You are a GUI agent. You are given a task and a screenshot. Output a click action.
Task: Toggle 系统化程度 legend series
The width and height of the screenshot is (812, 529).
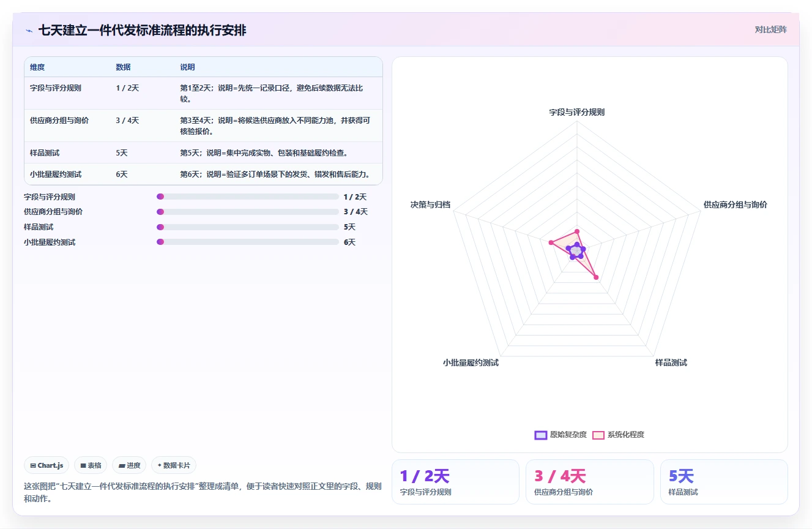[618, 435]
